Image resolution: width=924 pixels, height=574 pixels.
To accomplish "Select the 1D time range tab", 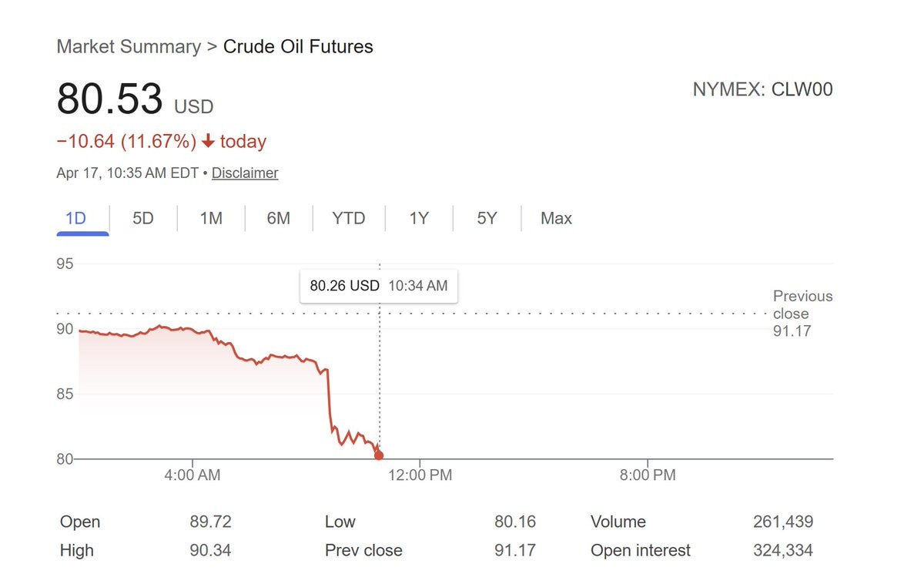I will pyautogui.click(x=75, y=218).
